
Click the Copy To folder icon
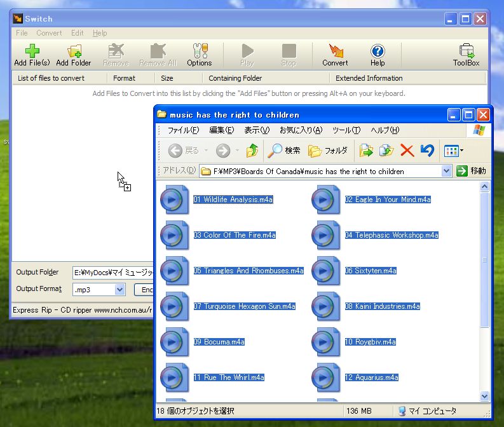pyautogui.click(x=386, y=151)
